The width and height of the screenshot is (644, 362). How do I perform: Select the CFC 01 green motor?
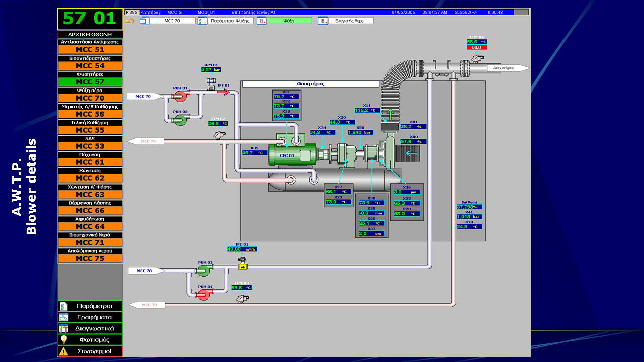(x=292, y=155)
